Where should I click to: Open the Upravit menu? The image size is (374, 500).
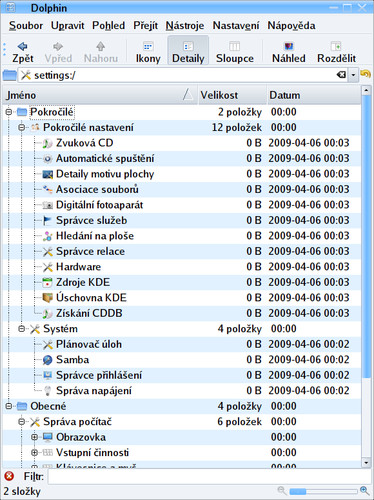(x=67, y=26)
